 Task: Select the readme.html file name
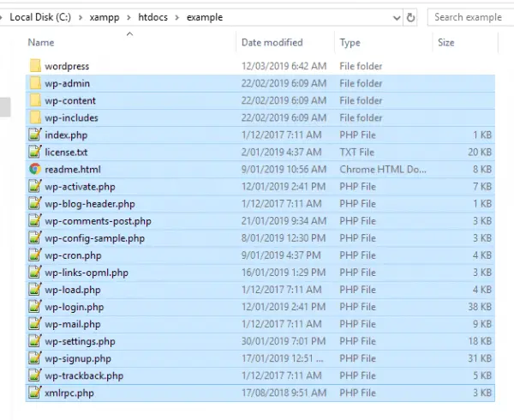point(73,170)
